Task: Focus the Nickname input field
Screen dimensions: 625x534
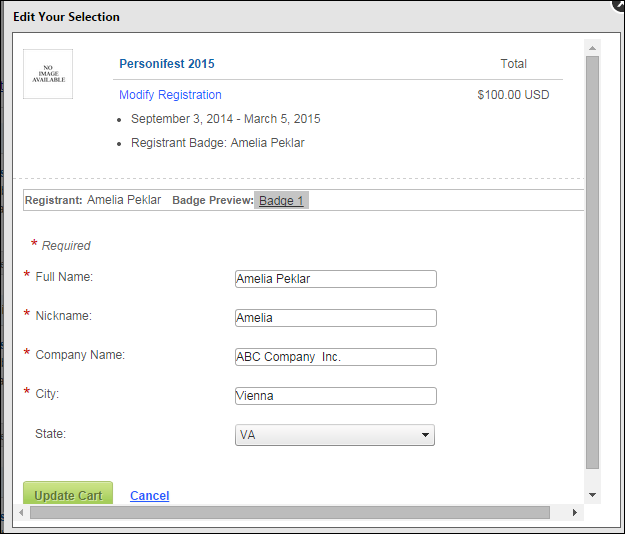Action: point(336,318)
